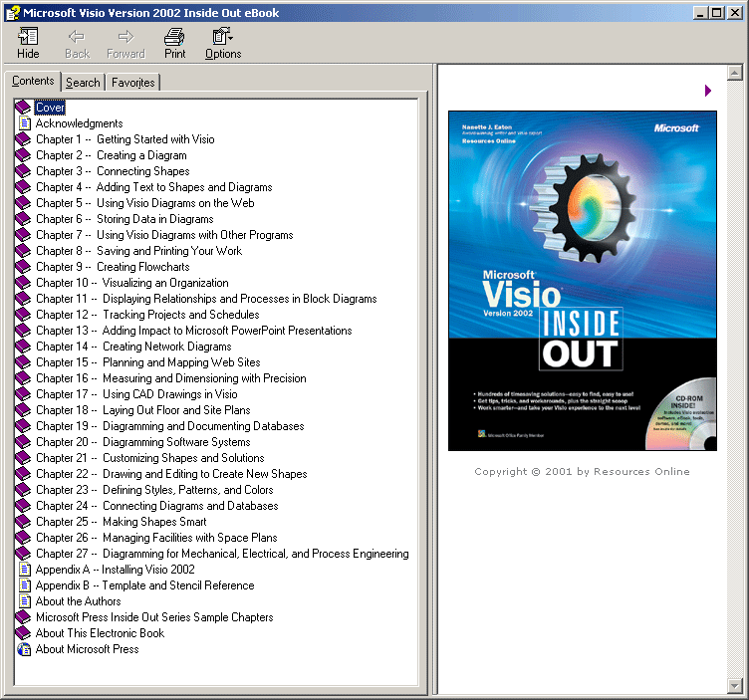The image size is (749, 700).
Task: Click the book icon for Chapter 27
Action: [23, 553]
